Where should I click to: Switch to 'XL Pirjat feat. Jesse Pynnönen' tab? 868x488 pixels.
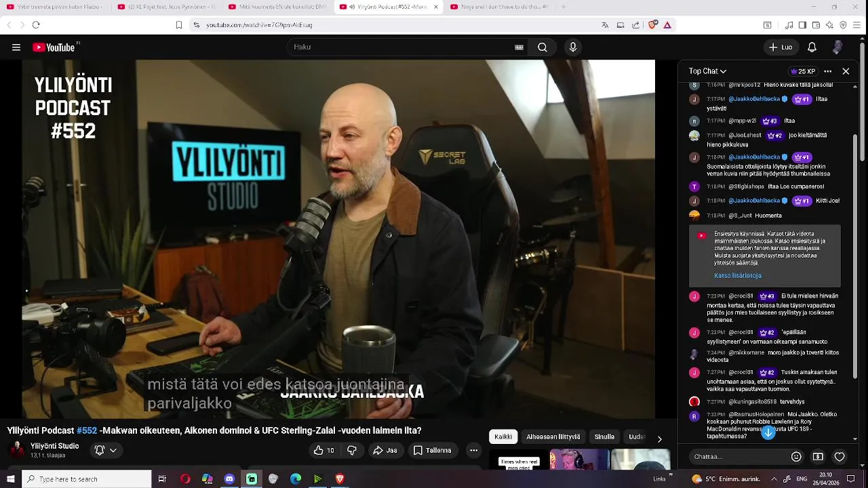[167, 7]
